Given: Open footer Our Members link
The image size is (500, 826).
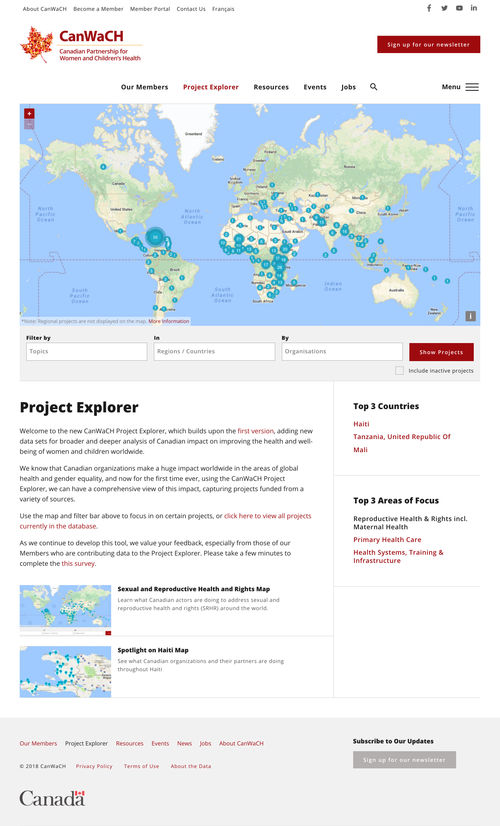Looking at the screenshot, I should click(x=38, y=743).
